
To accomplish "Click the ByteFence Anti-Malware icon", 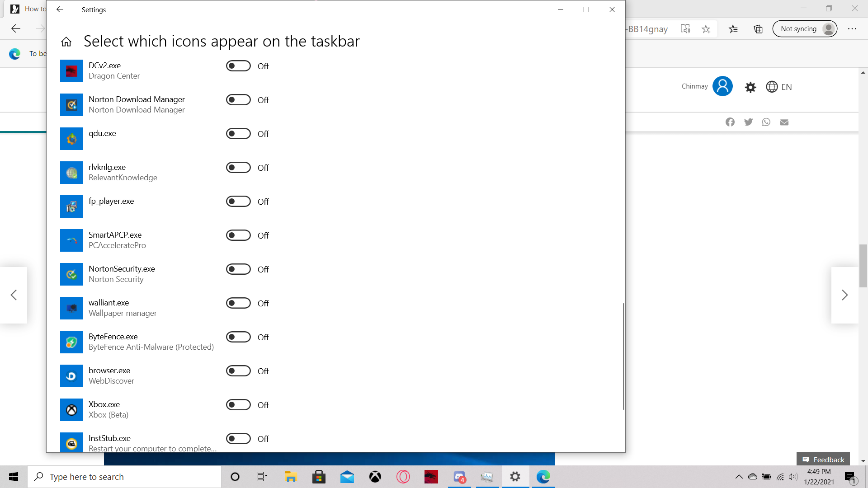I will 71,342.
